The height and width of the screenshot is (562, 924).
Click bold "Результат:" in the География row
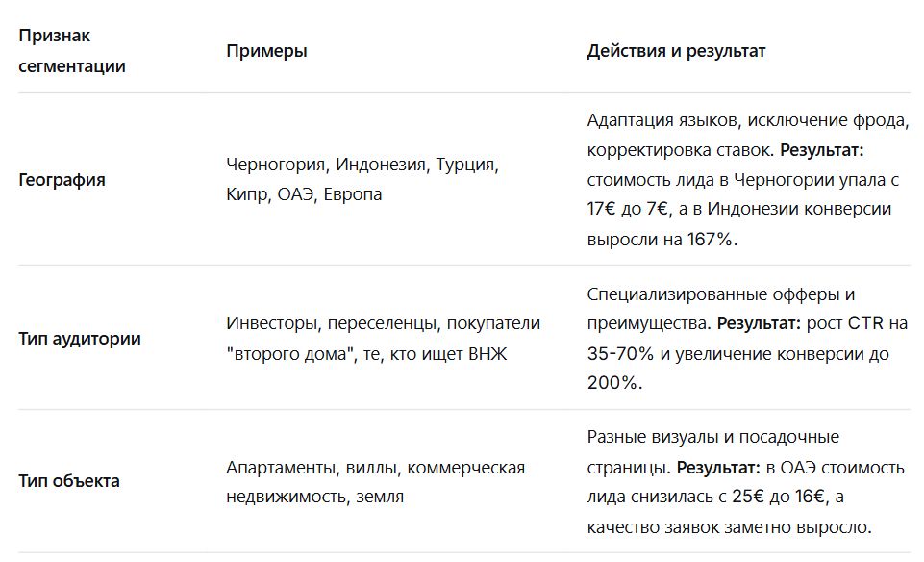click(x=820, y=151)
